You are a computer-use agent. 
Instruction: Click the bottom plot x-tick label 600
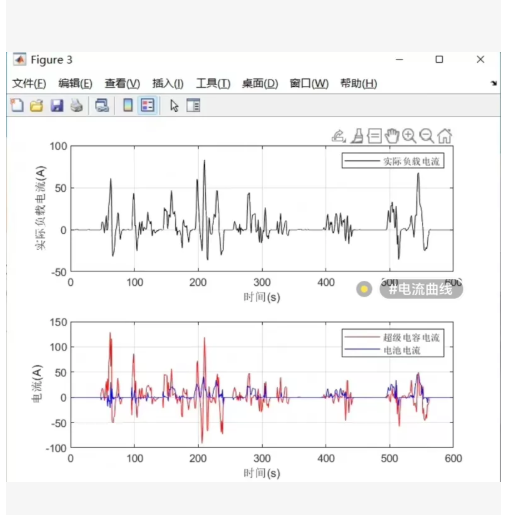[453, 458]
